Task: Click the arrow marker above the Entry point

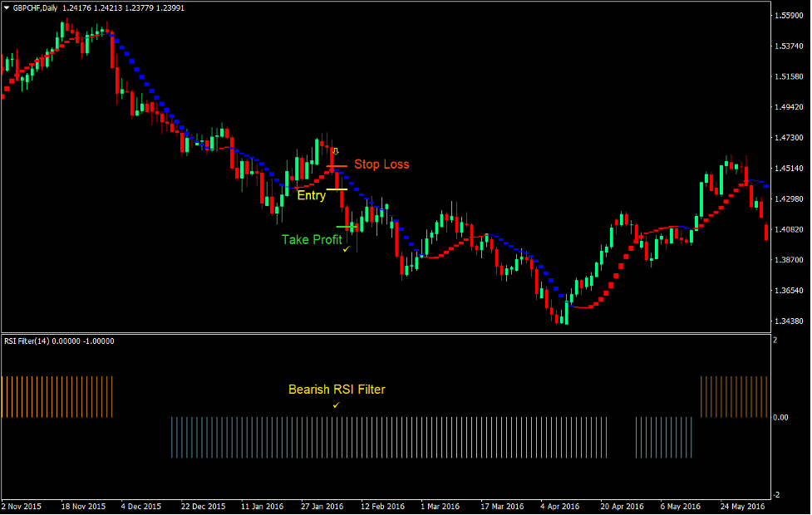Action: point(335,150)
